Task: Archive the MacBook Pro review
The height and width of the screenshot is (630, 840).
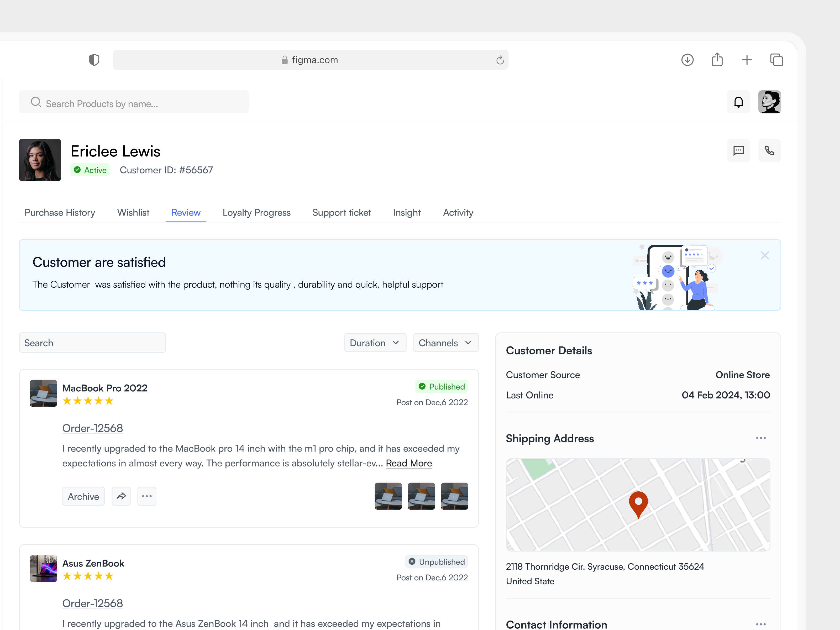Action: click(x=83, y=496)
